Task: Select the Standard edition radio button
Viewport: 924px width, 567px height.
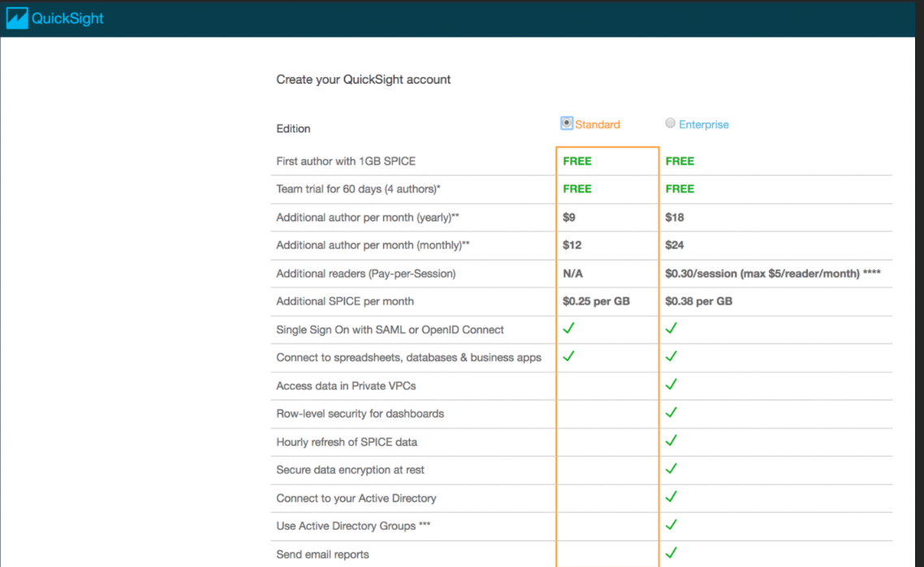Action: coord(566,123)
